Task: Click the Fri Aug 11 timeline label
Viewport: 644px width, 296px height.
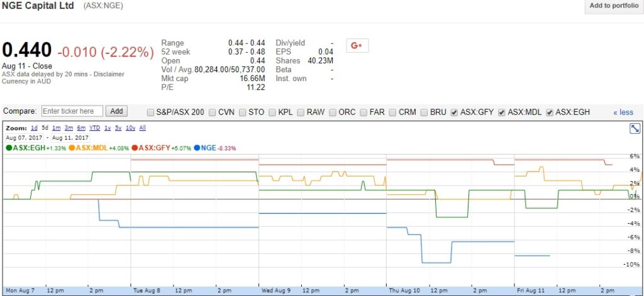Action: 531,291
